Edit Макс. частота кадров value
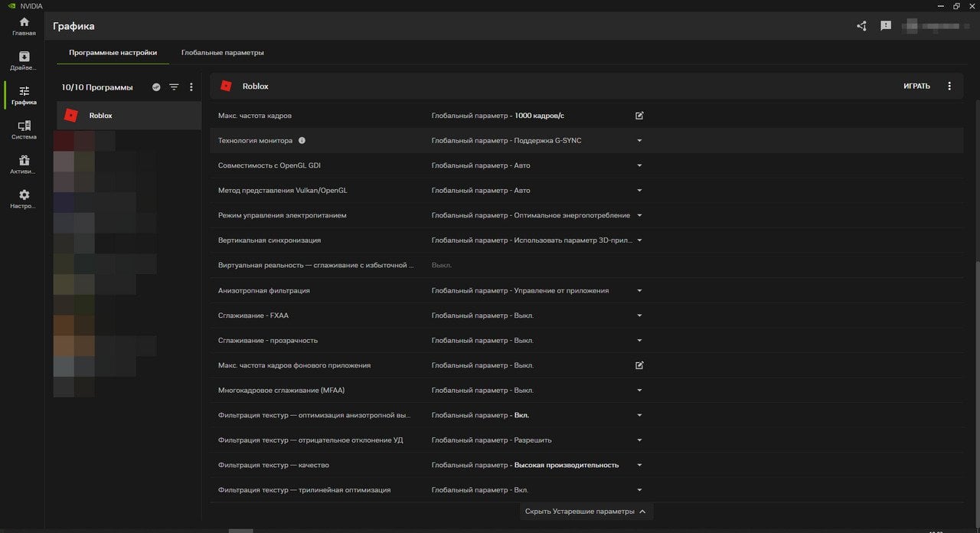The image size is (980, 533). tap(639, 116)
